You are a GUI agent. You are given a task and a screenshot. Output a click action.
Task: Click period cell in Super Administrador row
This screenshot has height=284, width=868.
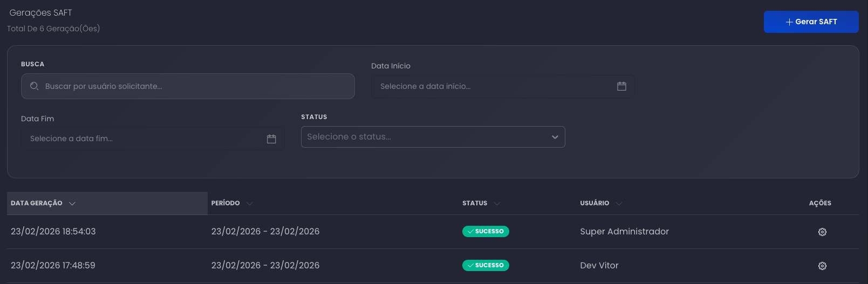265,231
